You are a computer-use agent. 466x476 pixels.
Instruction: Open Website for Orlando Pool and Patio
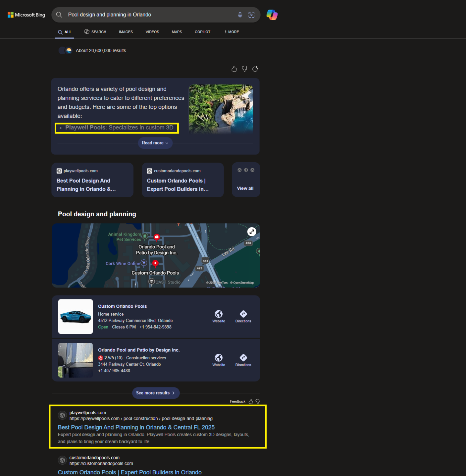coord(219,360)
